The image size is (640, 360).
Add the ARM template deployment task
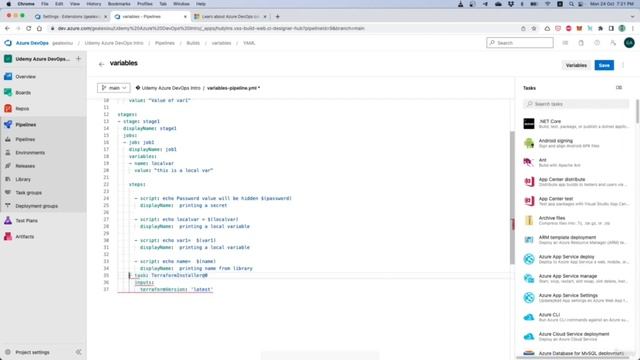click(575, 240)
